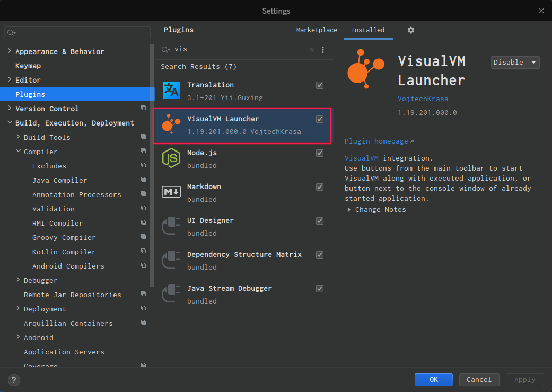Viewport: 552px width, 392px height.
Task: Click project-level icon beside Build Tools
Action: tap(143, 137)
